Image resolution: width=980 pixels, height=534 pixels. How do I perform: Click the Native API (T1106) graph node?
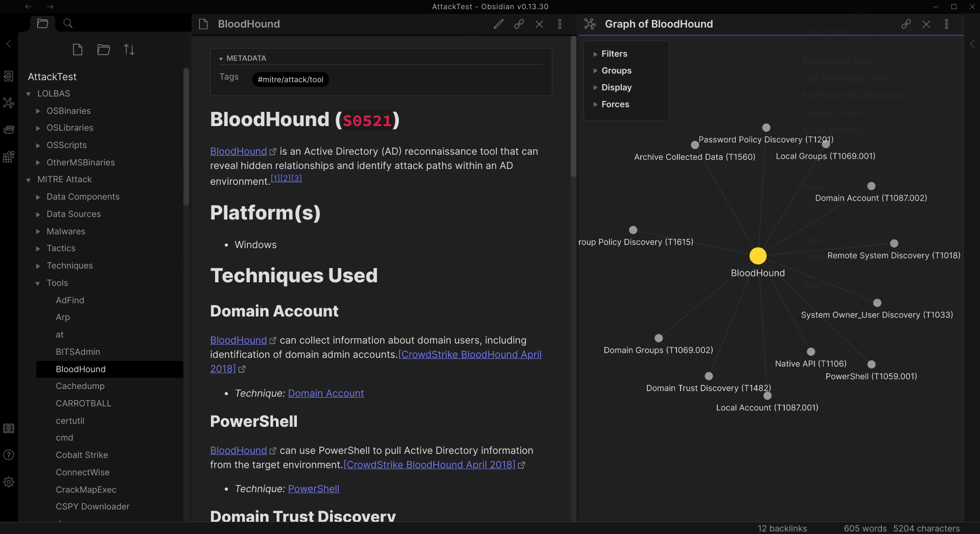[811, 352]
